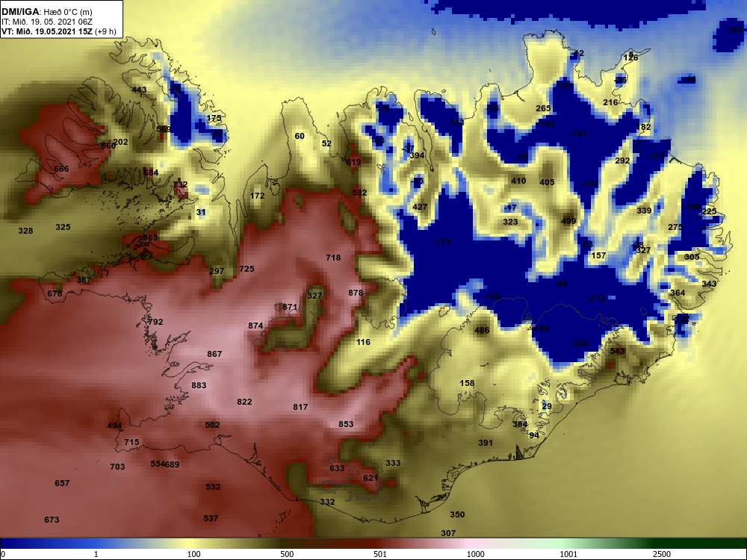Screen dimensions: 747x560
Task: Click the map value '60'
Action: (300, 136)
